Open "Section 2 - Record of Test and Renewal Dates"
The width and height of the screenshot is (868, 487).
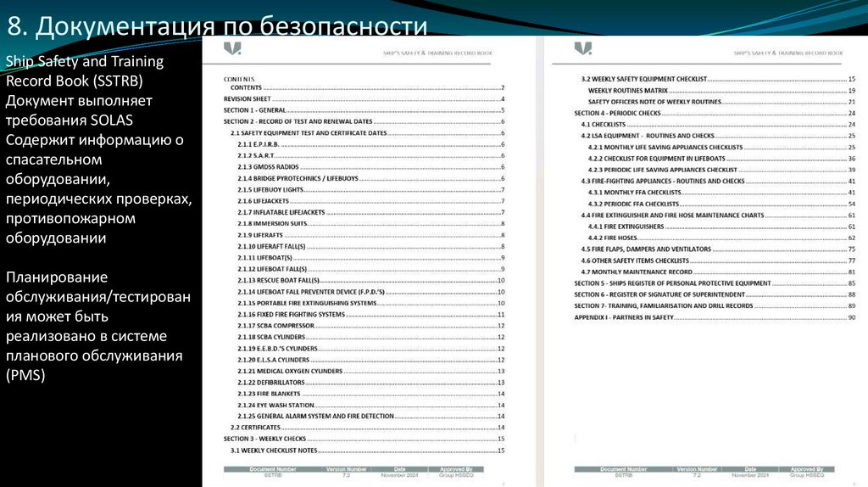364,121
